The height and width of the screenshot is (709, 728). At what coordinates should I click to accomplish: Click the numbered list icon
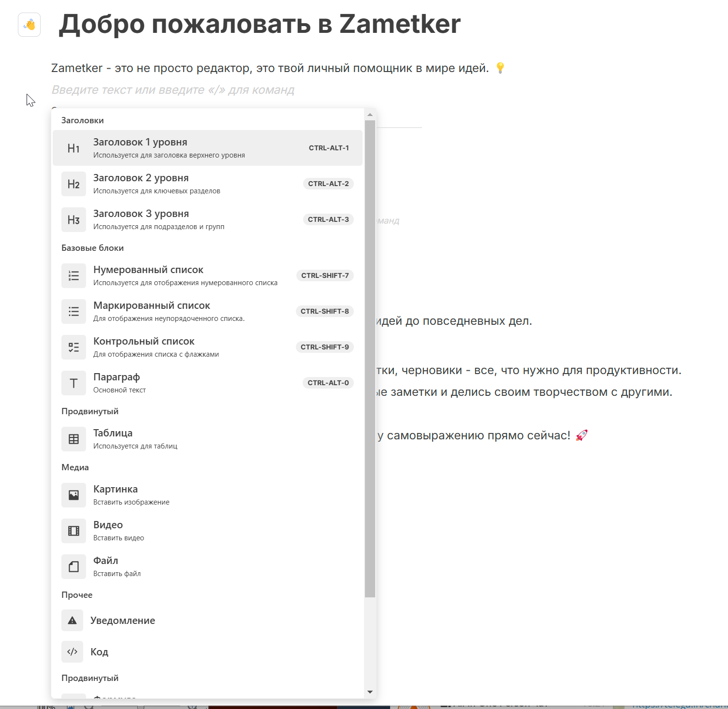[73, 275]
